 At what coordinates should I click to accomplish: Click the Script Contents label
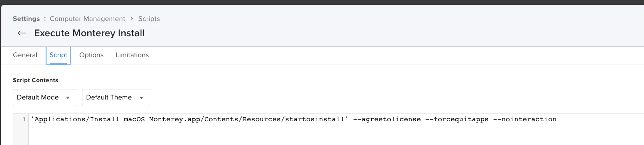(x=36, y=80)
